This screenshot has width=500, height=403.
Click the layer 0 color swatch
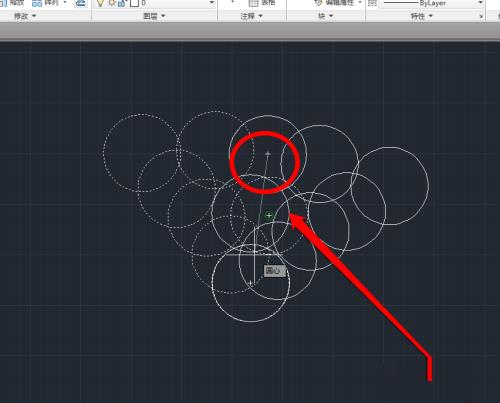(134, 3)
